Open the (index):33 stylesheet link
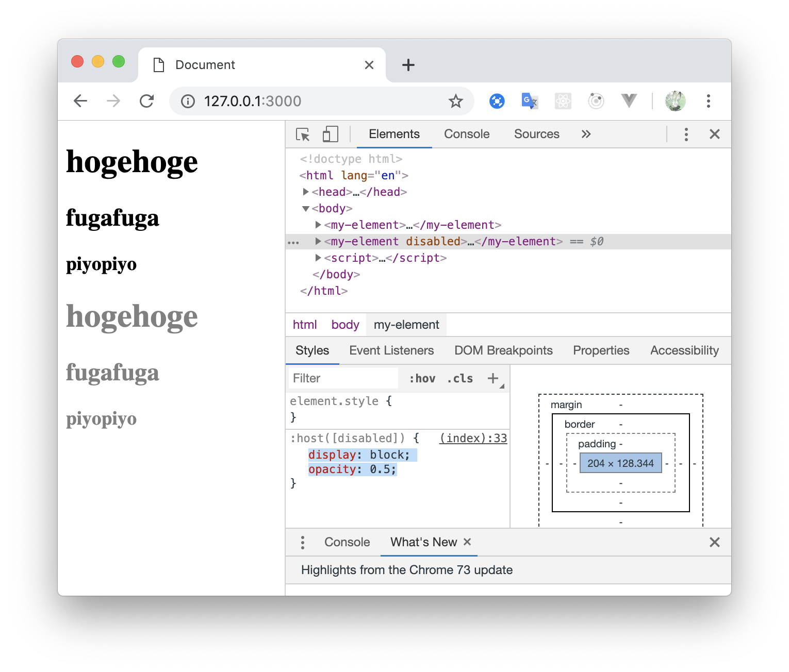789x672 pixels. coord(472,438)
